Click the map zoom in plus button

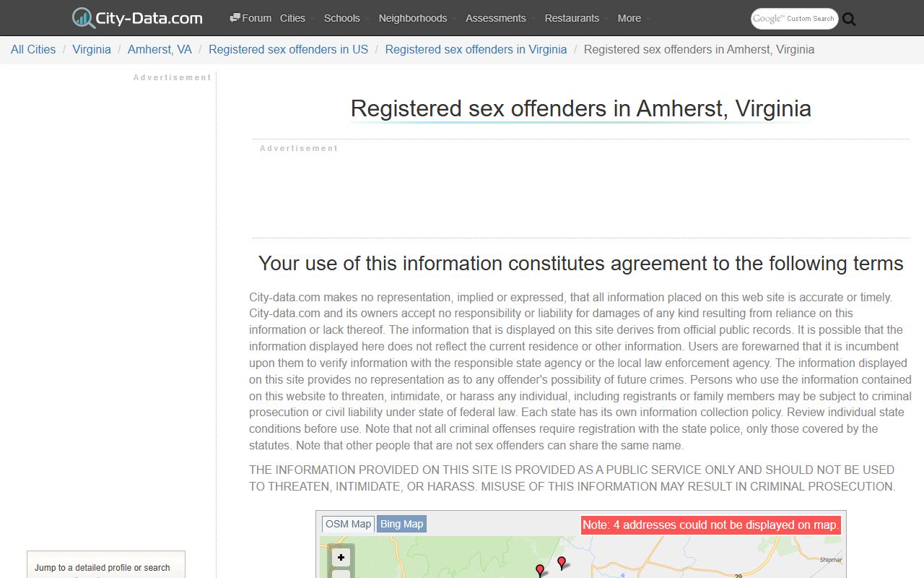(x=341, y=558)
